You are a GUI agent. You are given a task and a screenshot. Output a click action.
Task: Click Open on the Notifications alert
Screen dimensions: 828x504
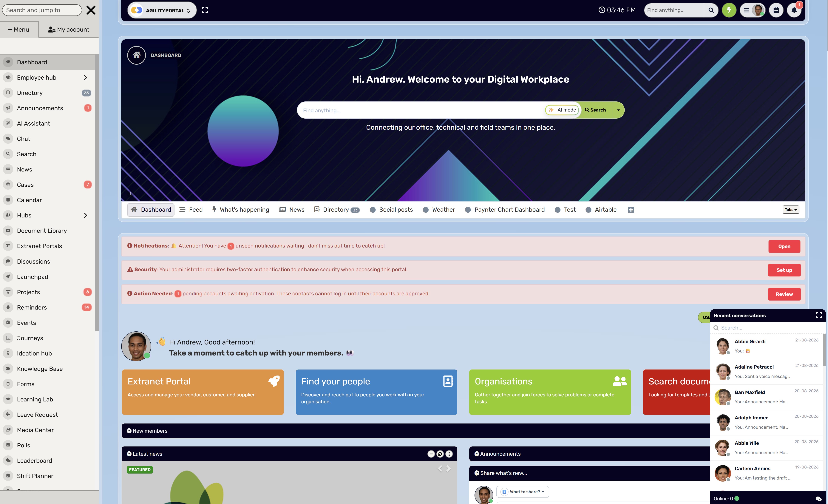click(x=784, y=246)
